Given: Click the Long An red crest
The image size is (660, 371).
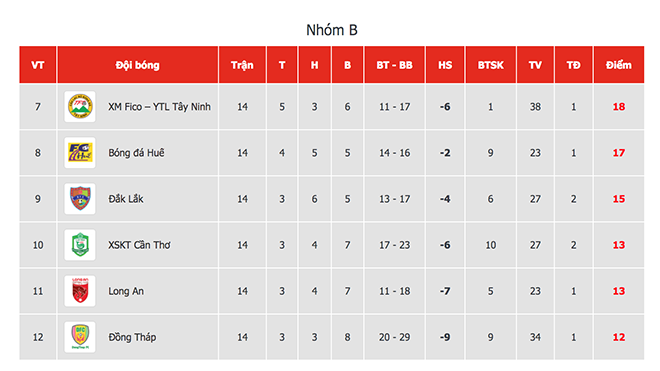Looking at the screenshot, I should (80, 291).
